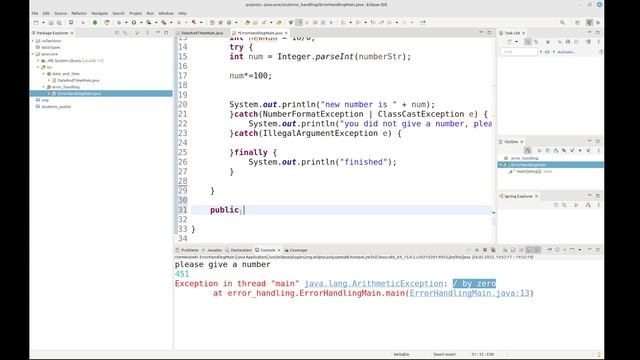Open the Project menu

pyautogui.click(x=136, y=13)
